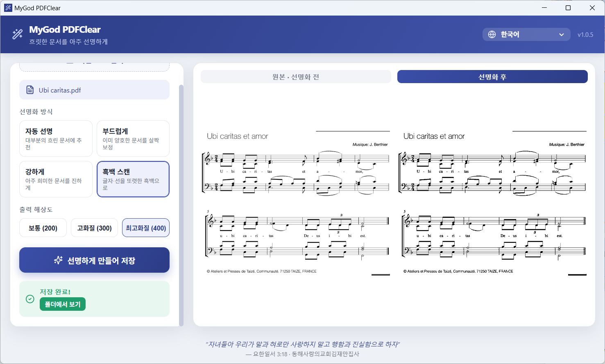Click the v1.0.5 version label

[x=585, y=35]
